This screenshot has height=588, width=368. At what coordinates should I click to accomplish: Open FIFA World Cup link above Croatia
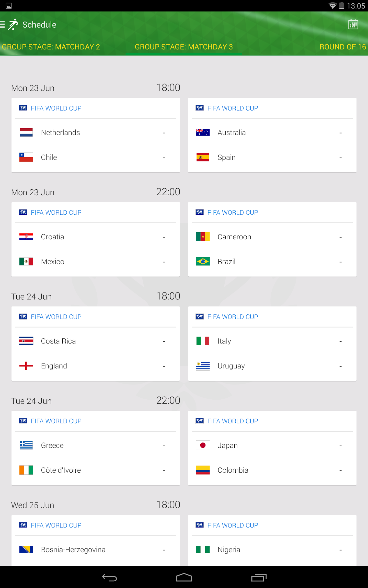pyautogui.click(x=56, y=213)
